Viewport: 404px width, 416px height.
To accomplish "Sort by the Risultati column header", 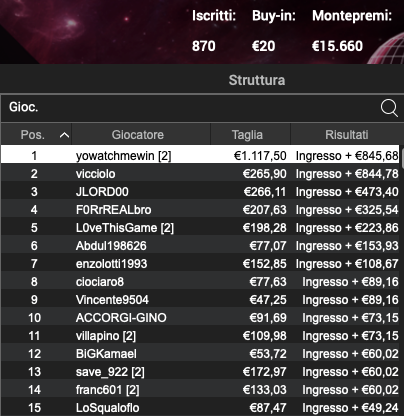I will 345,135.
